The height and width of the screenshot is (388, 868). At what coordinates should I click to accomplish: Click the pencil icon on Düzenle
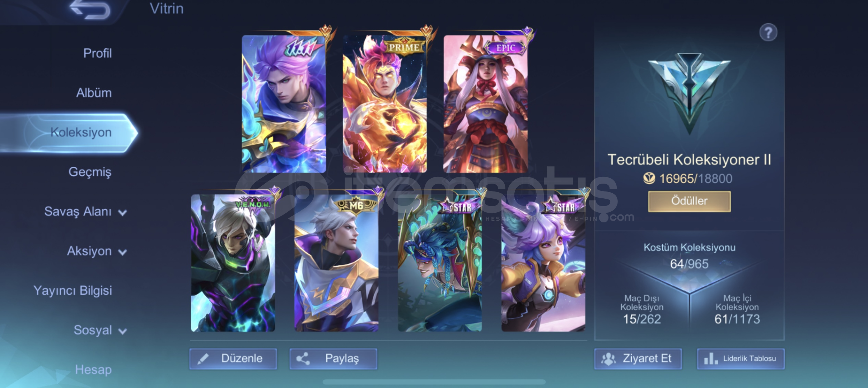click(203, 359)
